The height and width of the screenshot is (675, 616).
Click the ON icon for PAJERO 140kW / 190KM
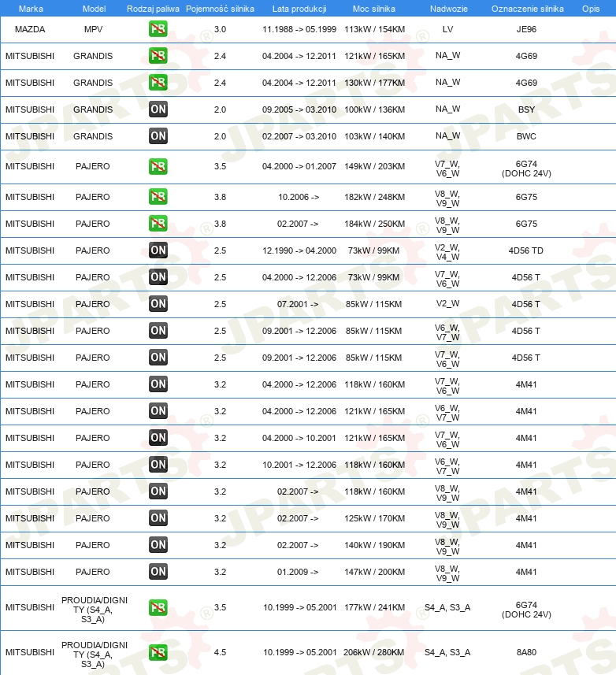coord(158,545)
